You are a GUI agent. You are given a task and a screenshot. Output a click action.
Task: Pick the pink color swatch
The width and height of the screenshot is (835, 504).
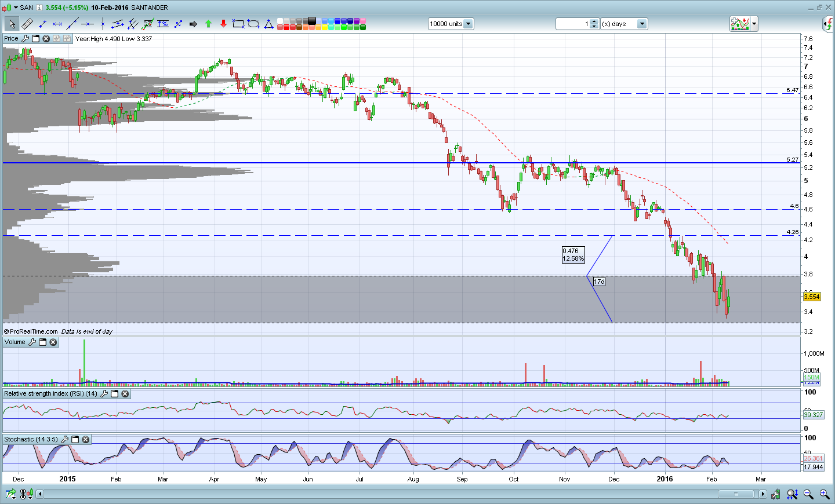(363, 21)
